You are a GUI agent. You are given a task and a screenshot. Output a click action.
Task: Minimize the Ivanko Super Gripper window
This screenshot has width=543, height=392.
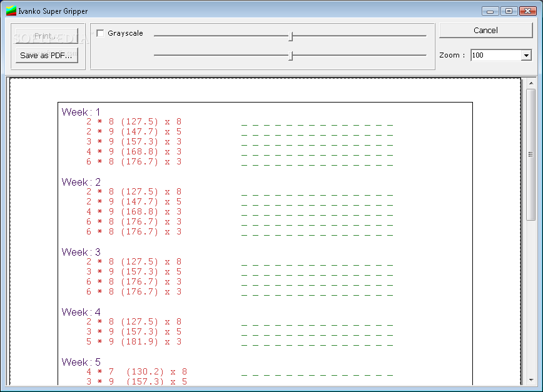tap(490, 11)
